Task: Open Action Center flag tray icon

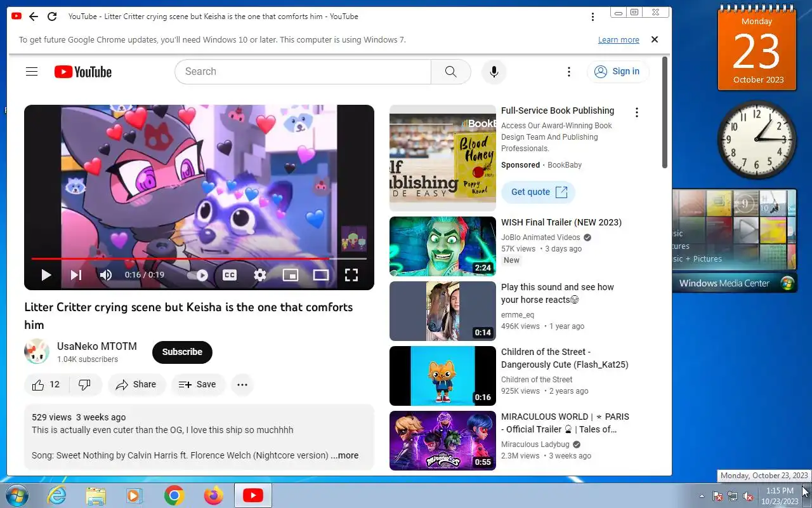Action: pyautogui.click(x=717, y=496)
